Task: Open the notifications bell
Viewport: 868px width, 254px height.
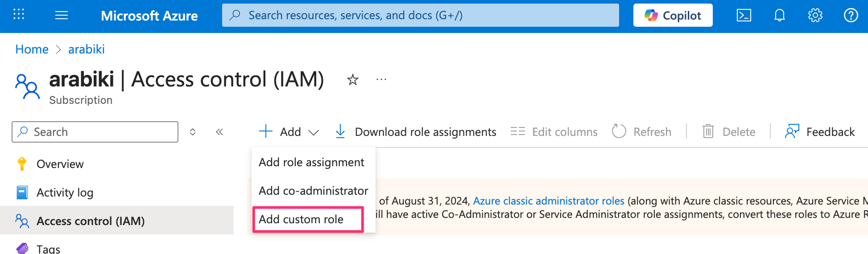Action: pyautogui.click(x=779, y=16)
